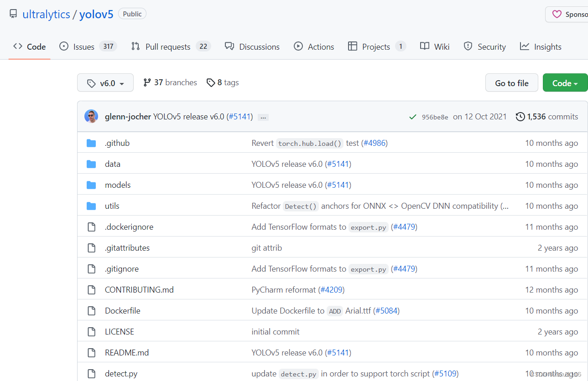Open the detect.py file
Image resolution: width=588 pixels, height=381 pixels.
click(121, 374)
